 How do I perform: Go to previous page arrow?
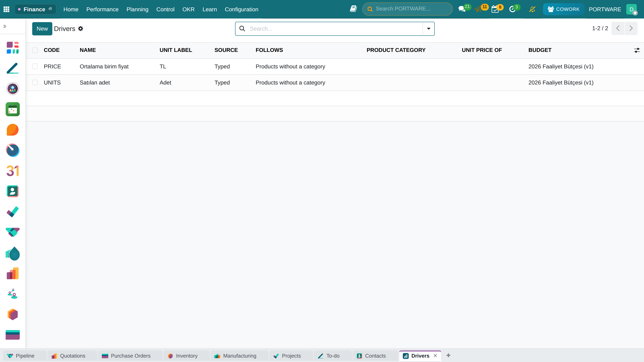point(618,28)
